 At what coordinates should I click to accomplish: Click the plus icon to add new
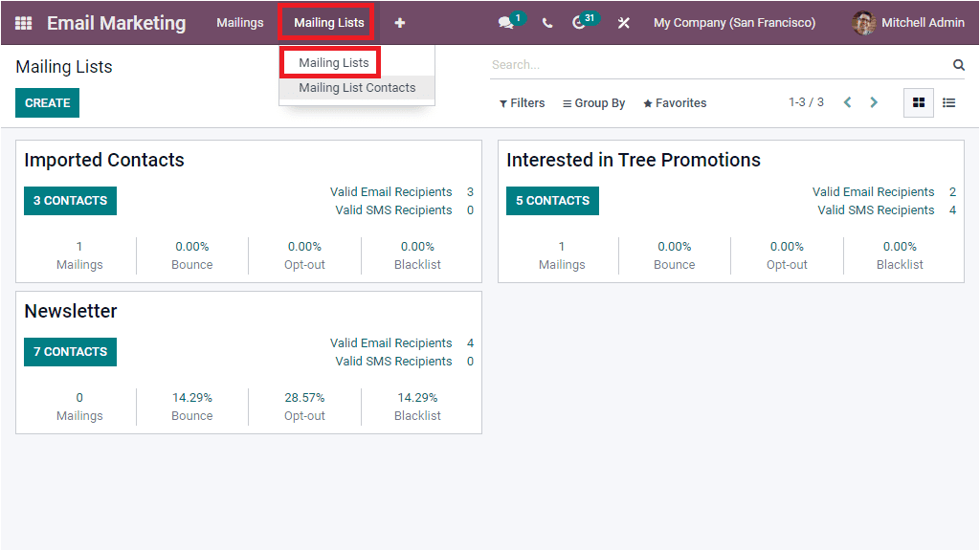[x=399, y=22]
